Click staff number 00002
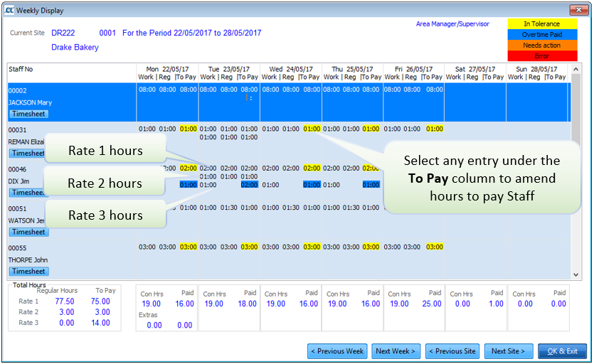This screenshot has height=364, width=594. point(17,90)
